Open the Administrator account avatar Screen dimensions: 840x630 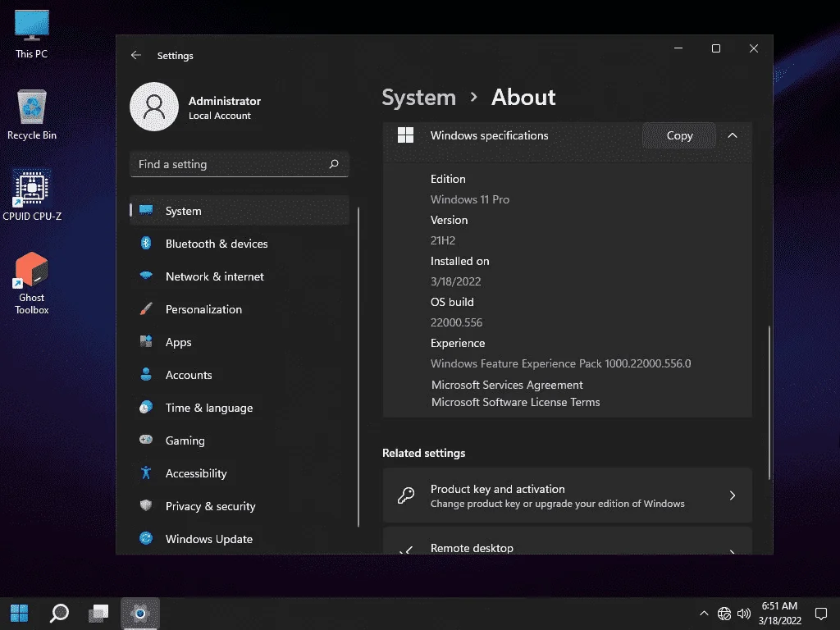pos(154,107)
